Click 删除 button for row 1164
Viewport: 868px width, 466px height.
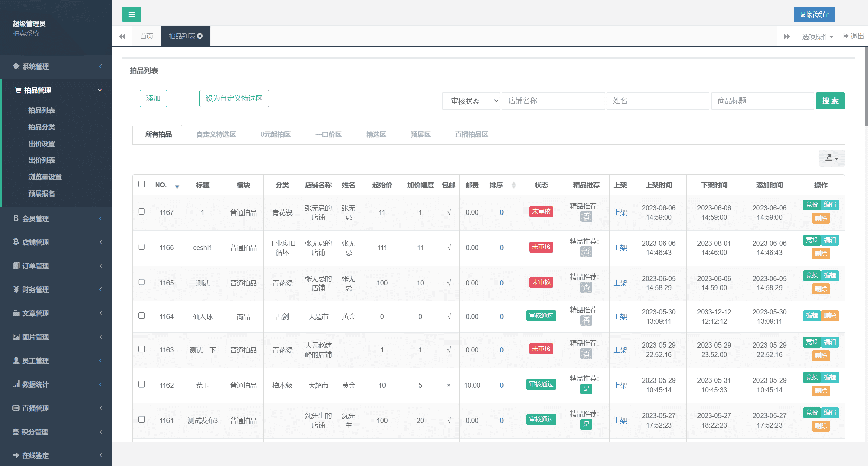point(830,315)
